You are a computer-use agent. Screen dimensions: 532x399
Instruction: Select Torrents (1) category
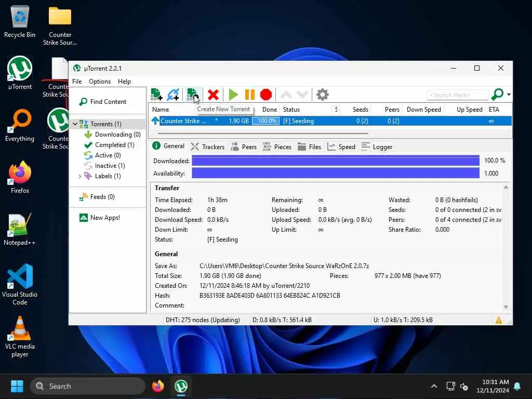[x=106, y=124]
